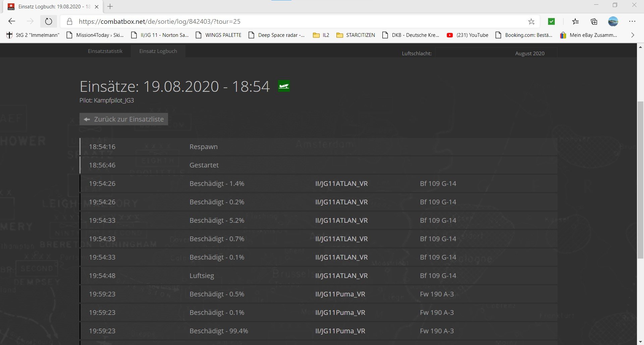Open the YouTube bookmark
Image resolution: width=644 pixels, height=345 pixels.
pos(467,35)
